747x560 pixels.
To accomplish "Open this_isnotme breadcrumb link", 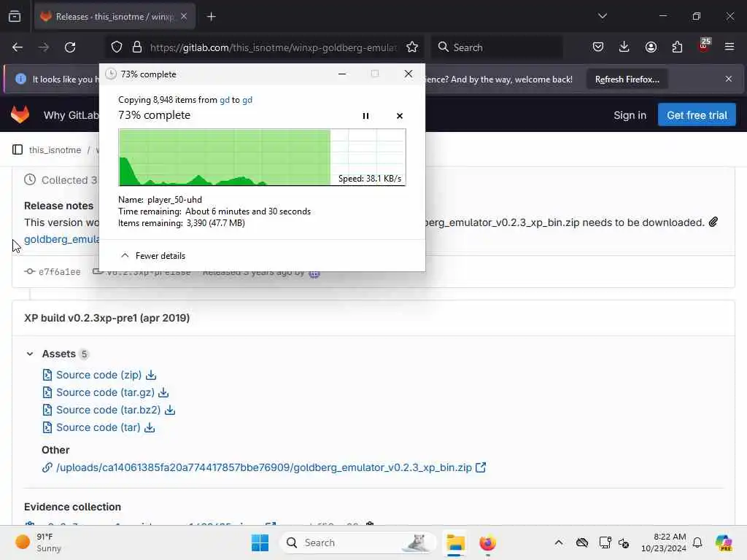I will click(55, 150).
